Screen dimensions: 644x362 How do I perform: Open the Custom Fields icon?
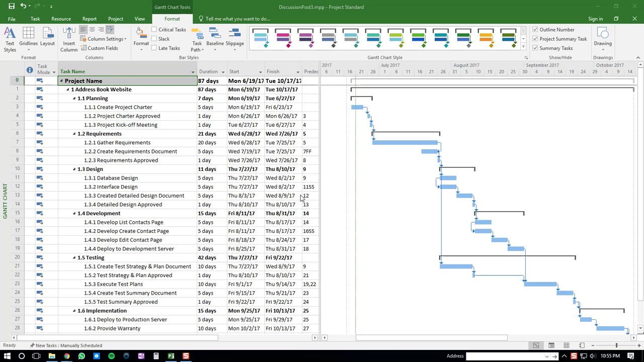[102, 48]
